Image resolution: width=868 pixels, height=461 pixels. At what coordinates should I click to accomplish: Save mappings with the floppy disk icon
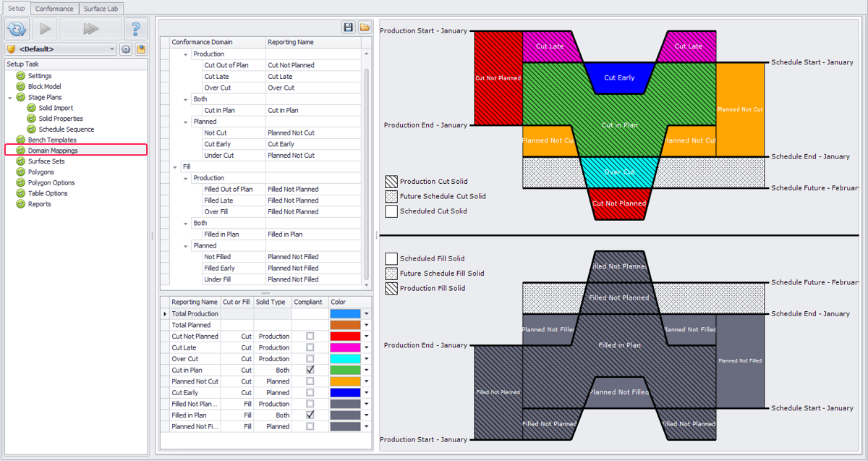click(x=349, y=28)
